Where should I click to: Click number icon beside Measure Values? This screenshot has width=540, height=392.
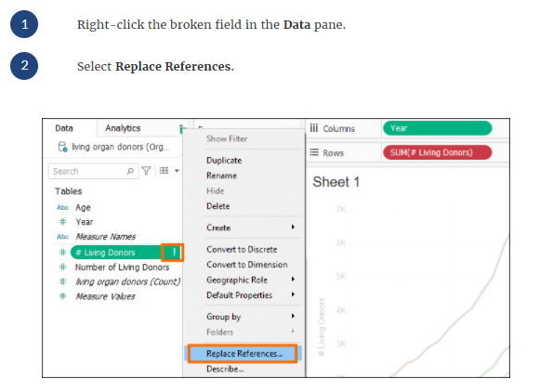62,296
